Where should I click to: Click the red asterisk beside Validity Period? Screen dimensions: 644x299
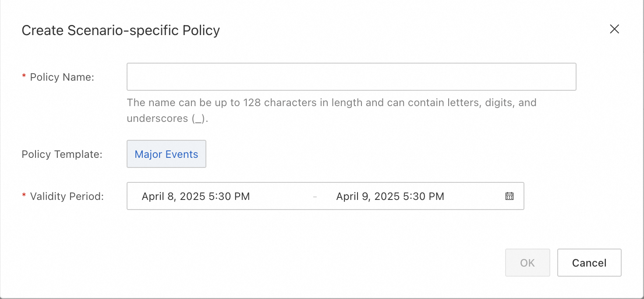pos(24,196)
